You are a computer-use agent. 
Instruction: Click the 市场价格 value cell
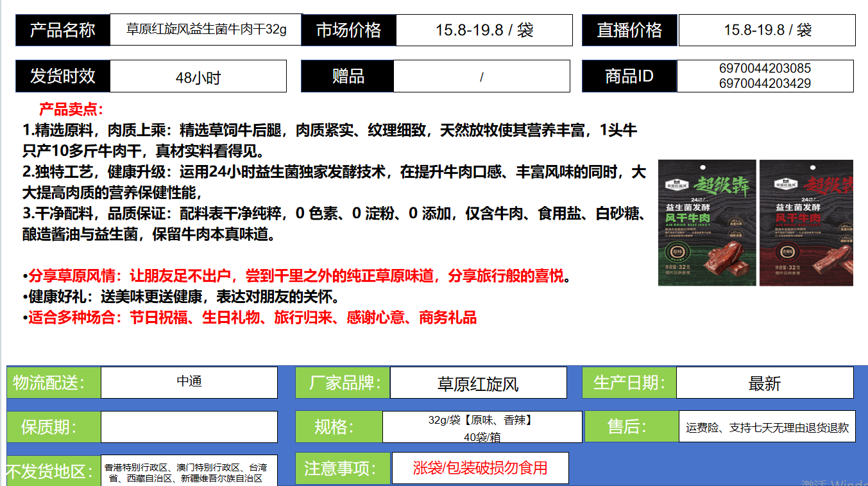tap(484, 30)
